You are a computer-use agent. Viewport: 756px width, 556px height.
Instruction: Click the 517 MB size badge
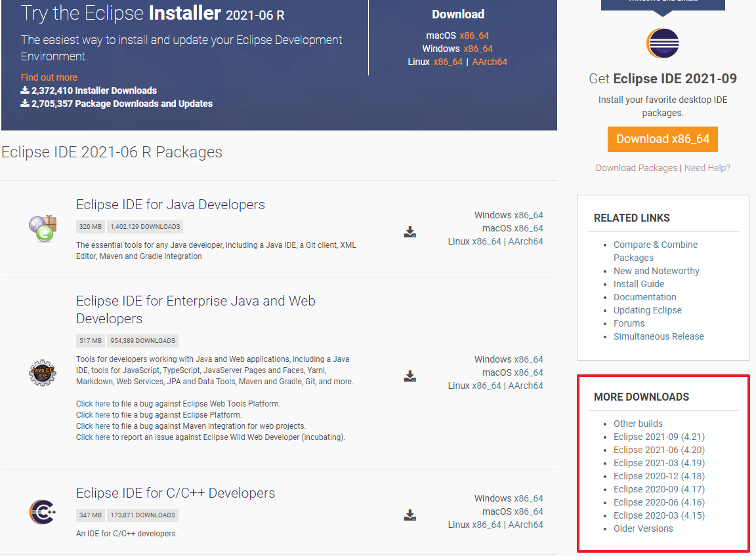90,341
